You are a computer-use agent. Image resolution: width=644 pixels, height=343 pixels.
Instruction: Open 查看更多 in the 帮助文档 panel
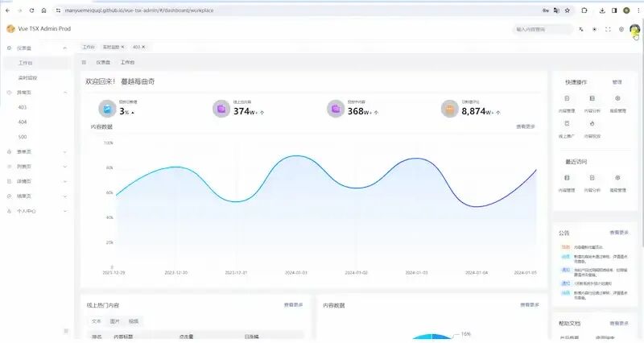[619, 324]
